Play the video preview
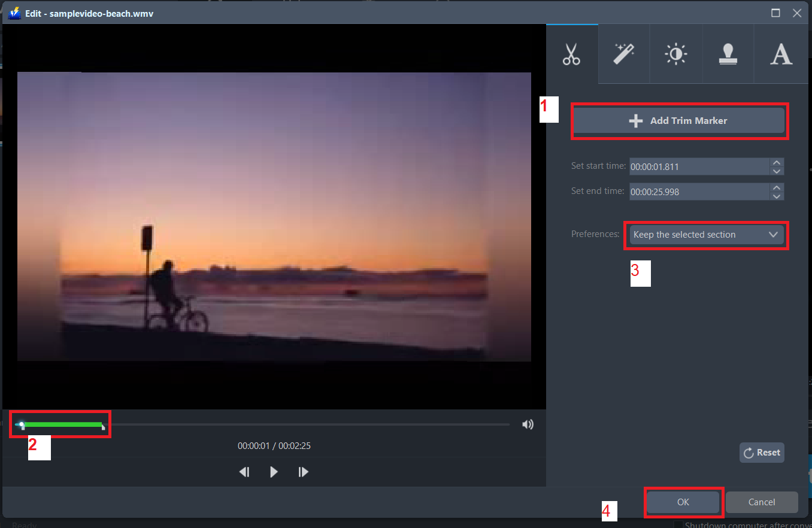This screenshot has height=528, width=812. [274, 472]
